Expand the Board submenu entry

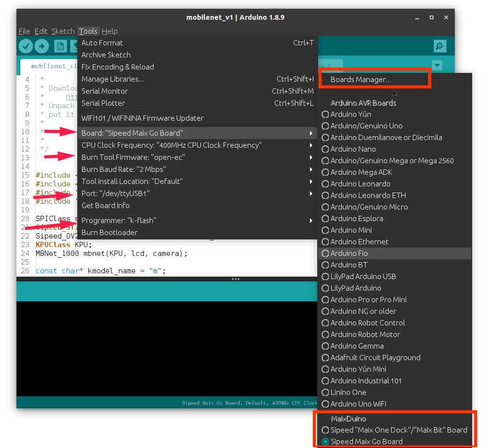(197, 133)
